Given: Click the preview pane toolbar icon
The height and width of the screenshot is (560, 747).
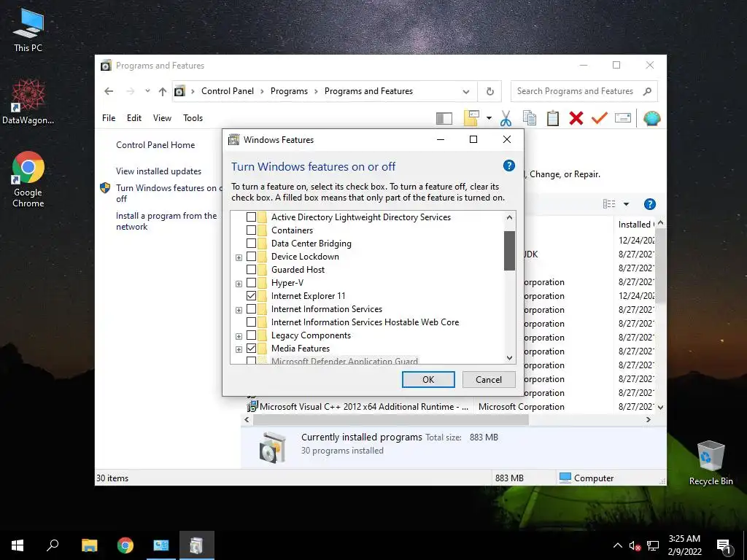Looking at the screenshot, I should 444,118.
